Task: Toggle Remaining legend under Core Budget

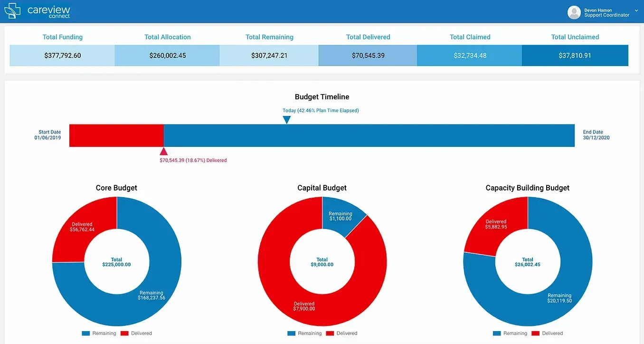Action: tap(99, 334)
